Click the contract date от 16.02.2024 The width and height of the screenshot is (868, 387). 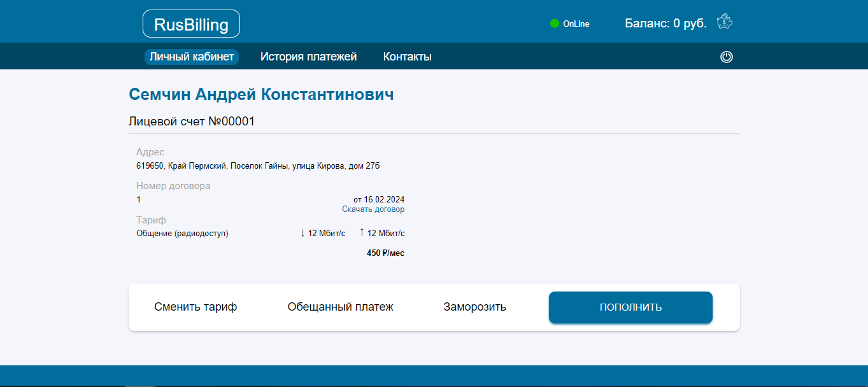[379, 199]
